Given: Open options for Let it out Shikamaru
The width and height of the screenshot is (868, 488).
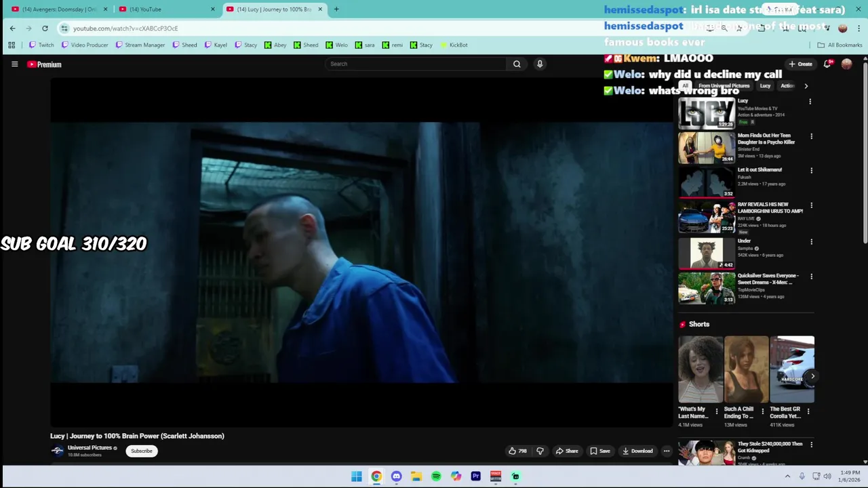Looking at the screenshot, I should point(811,171).
